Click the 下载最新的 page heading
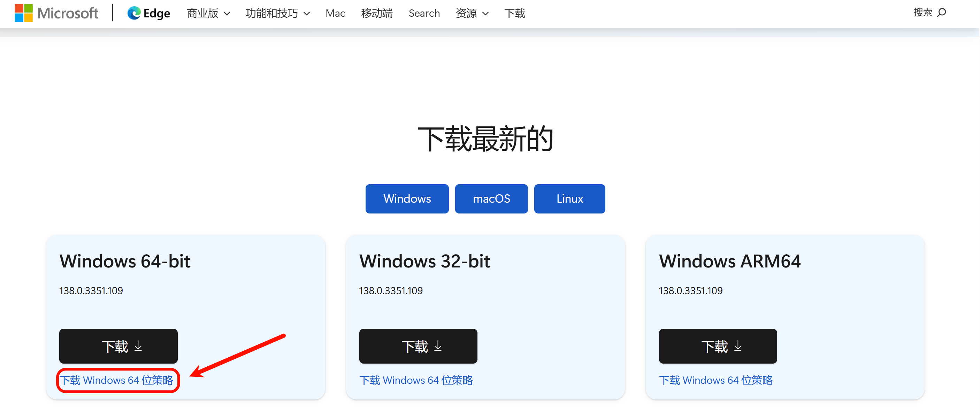The width and height of the screenshot is (980, 420). (x=485, y=139)
